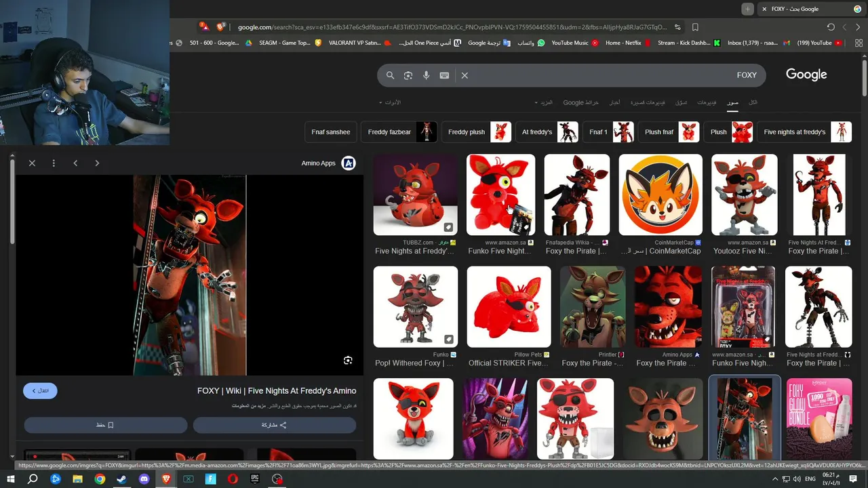This screenshot has width=868, height=488.
Task: Open the Windows Start menu
Action: pyautogui.click(x=11, y=479)
